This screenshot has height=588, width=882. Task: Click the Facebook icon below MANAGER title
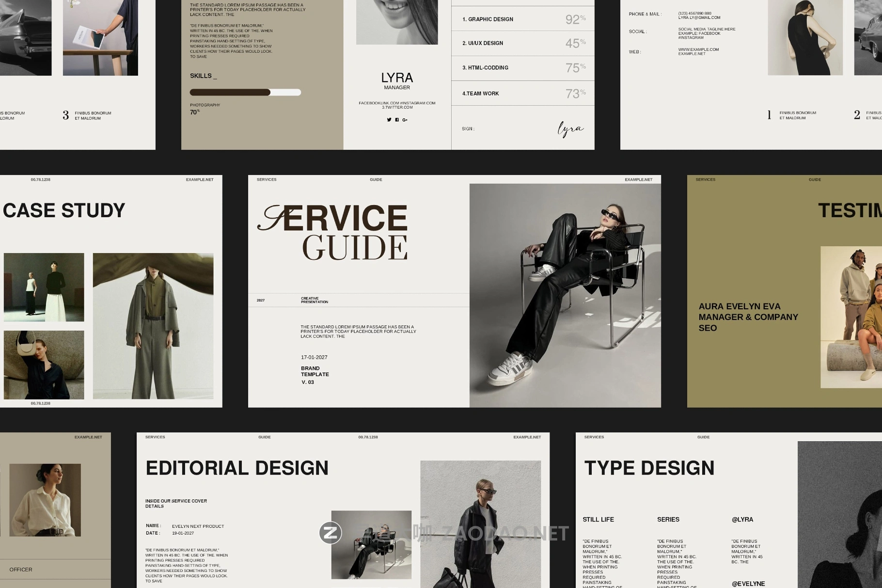click(x=397, y=120)
